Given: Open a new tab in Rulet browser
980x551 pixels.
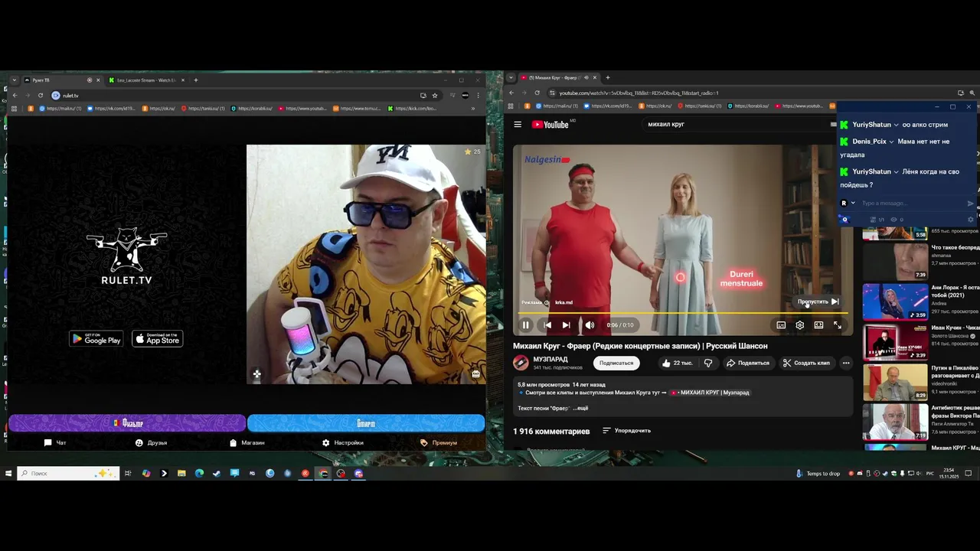Looking at the screenshot, I should pyautogui.click(x=196, y=80).
